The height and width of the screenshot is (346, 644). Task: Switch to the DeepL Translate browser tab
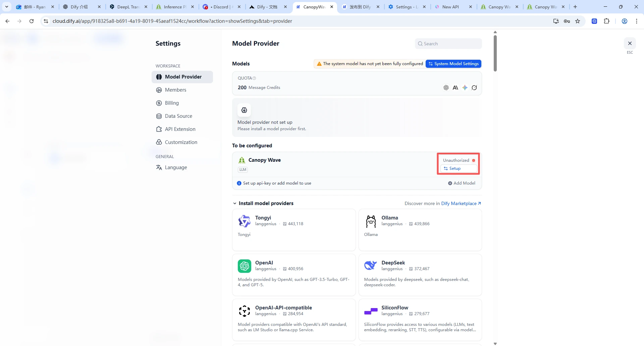coord(128,7)
